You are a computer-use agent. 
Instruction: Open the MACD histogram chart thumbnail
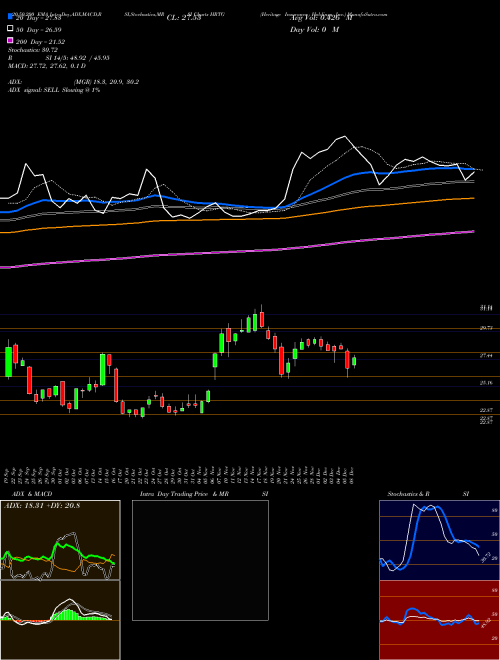[60, 620]
